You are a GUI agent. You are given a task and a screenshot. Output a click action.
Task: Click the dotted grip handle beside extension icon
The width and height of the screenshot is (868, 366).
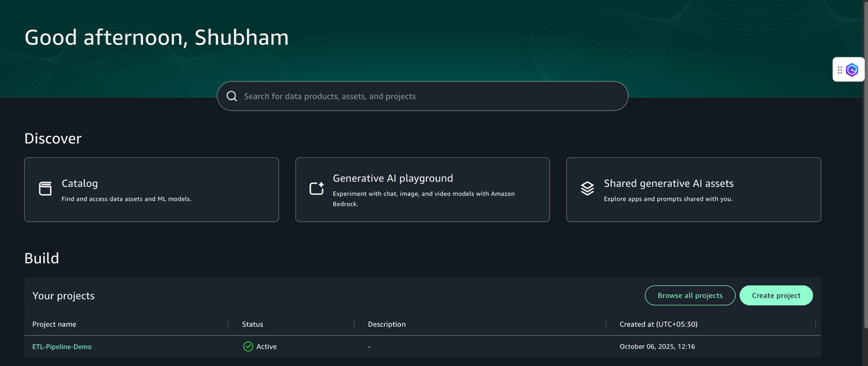point(840,70)
